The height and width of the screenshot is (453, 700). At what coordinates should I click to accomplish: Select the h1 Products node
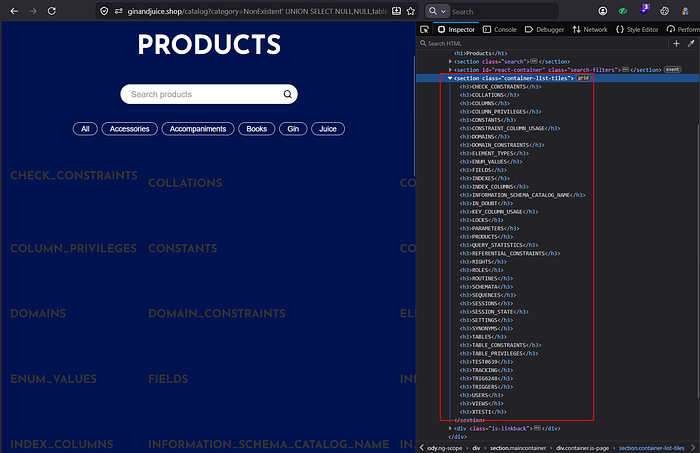(481, 53)
